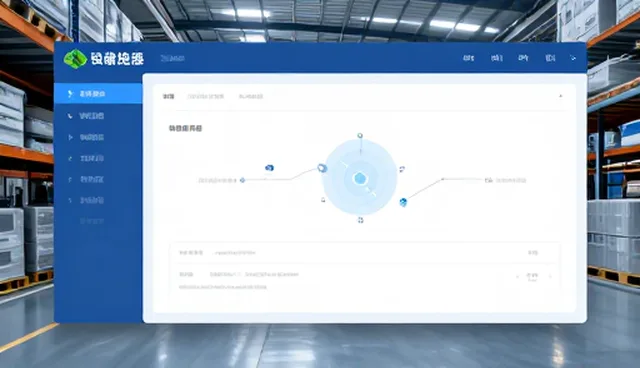Click the left diagram label text
The width and height of the screenshot is (640, 368).
(218, 180)
